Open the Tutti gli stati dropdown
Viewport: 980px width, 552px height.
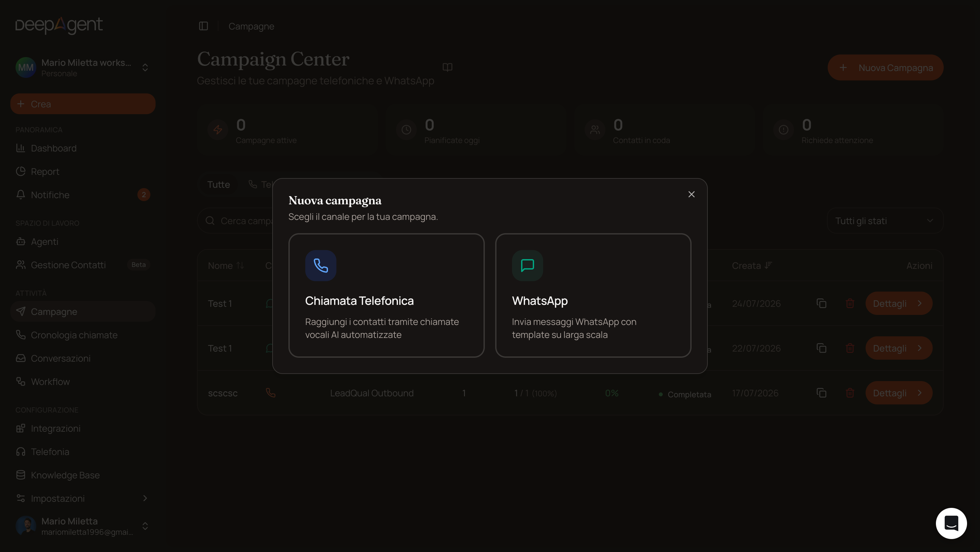885,221
